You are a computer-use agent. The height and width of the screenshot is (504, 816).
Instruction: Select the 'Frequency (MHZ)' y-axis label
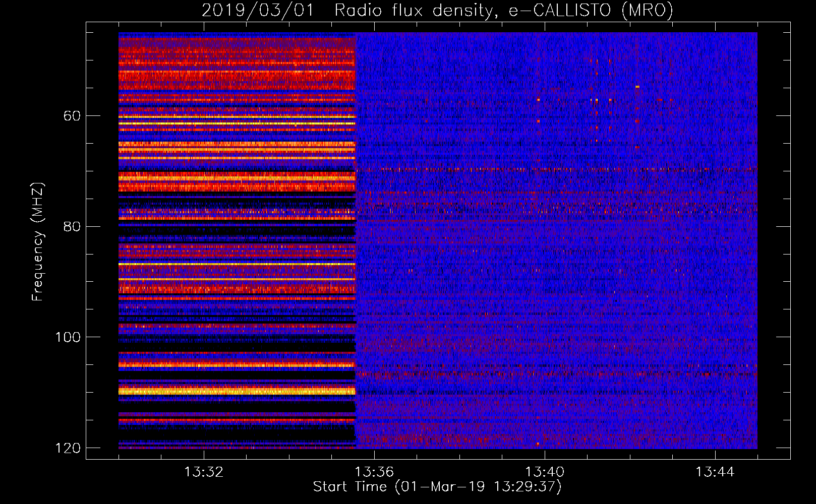[38, 241]
